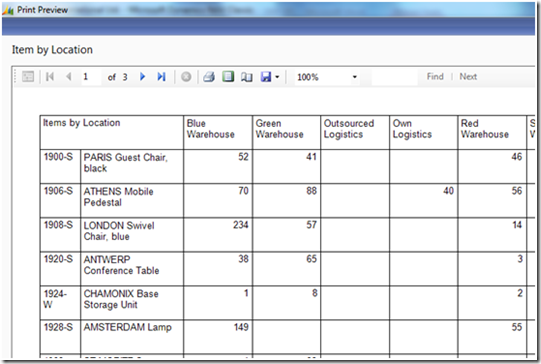The height and width of the screenshot is (364, 541).
Task: Click the Dynamics NAV title bar icon
Action: click(8, 10)
